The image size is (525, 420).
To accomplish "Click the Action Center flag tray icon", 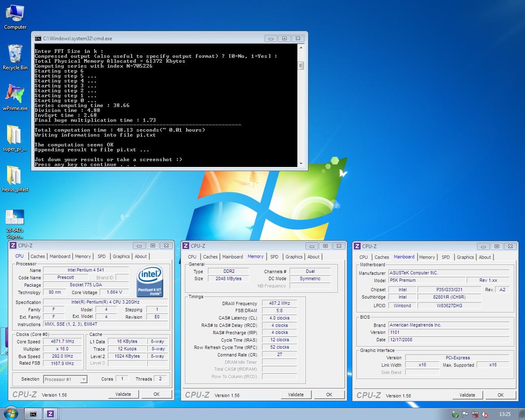I will (x=465, y=414).
